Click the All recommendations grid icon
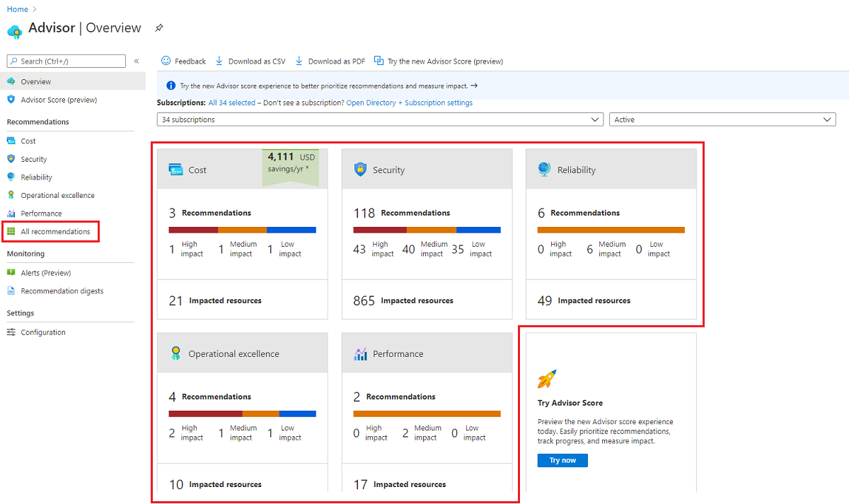 [x=11, y=231]
